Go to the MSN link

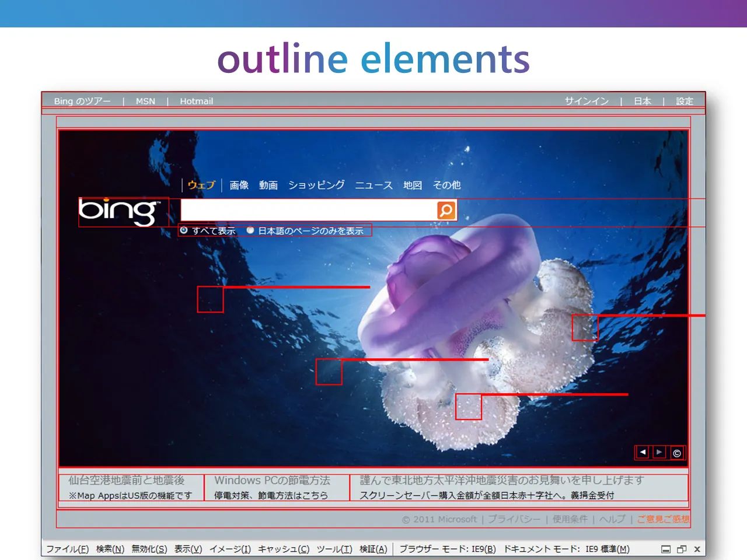tap(145, 101)
